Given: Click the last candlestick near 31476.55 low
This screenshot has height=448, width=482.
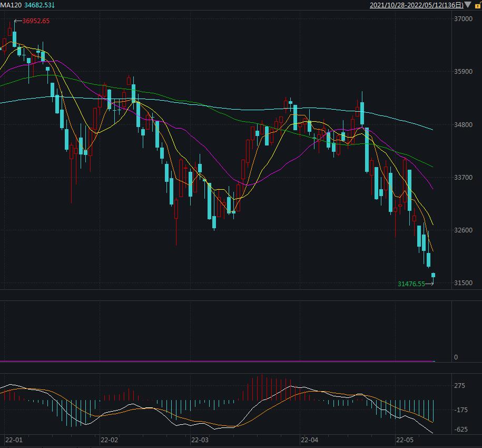Looking at the screenshot, I should tap(433, 275).
